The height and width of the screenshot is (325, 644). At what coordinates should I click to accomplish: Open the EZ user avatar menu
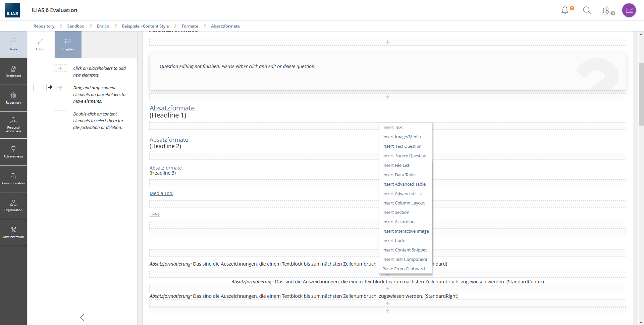point(629,10)
